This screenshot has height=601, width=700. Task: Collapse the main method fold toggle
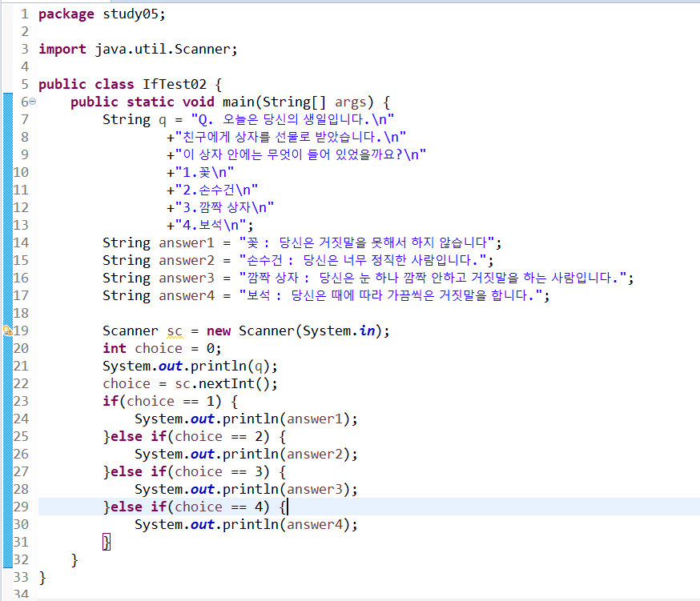[x=33, y=102]
